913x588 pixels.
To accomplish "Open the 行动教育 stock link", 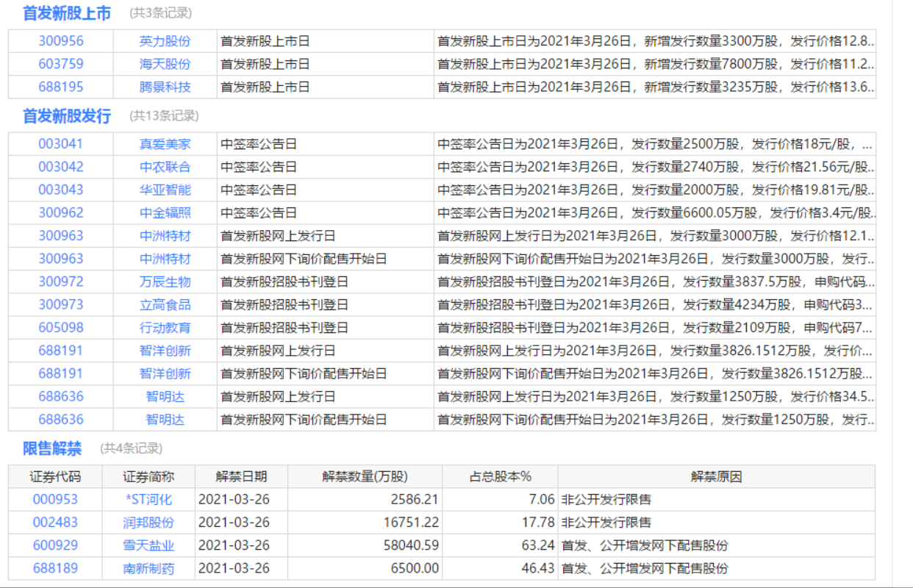I will pyautogui.click(x=165, y=327).
